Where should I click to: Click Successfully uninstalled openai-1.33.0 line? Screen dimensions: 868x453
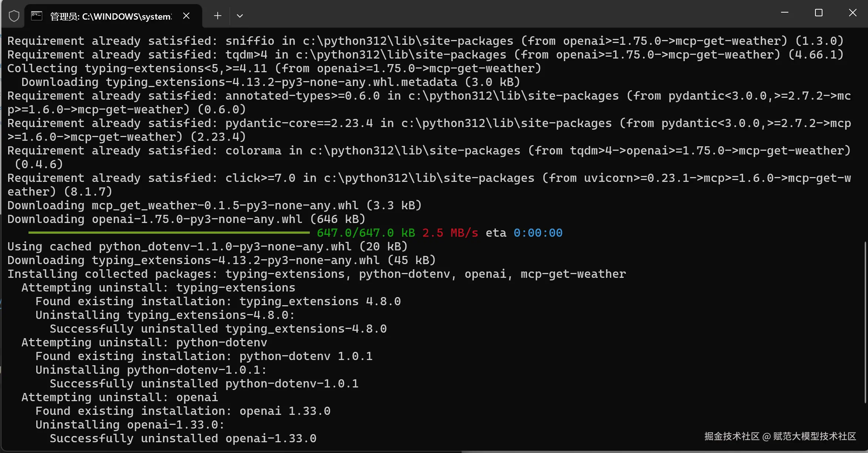pyautogui.click(x=183, y=439)
